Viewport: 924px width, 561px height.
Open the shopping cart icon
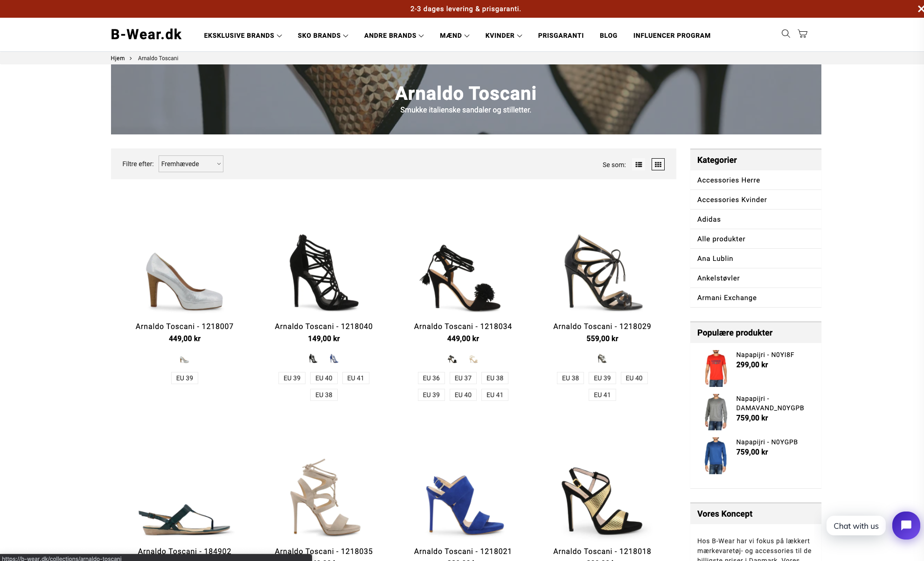pos(802,34)
